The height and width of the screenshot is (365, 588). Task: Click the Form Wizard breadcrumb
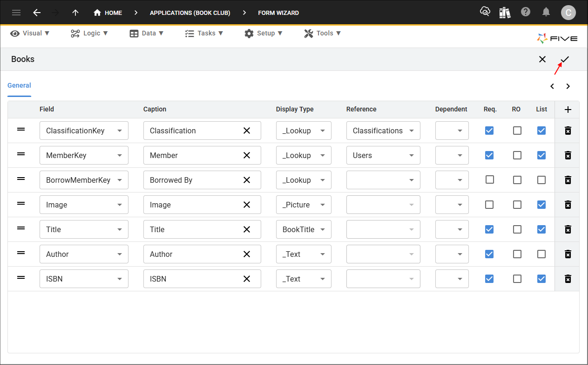[x=278, y=13]
